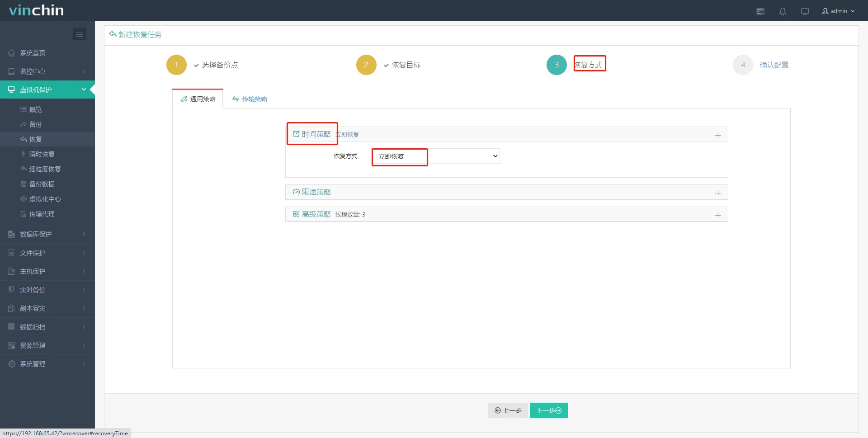Toggle the plus icon of 时间策略
Image resolution: width=868 pixels, height=438 pixels.
pos(718,135)
